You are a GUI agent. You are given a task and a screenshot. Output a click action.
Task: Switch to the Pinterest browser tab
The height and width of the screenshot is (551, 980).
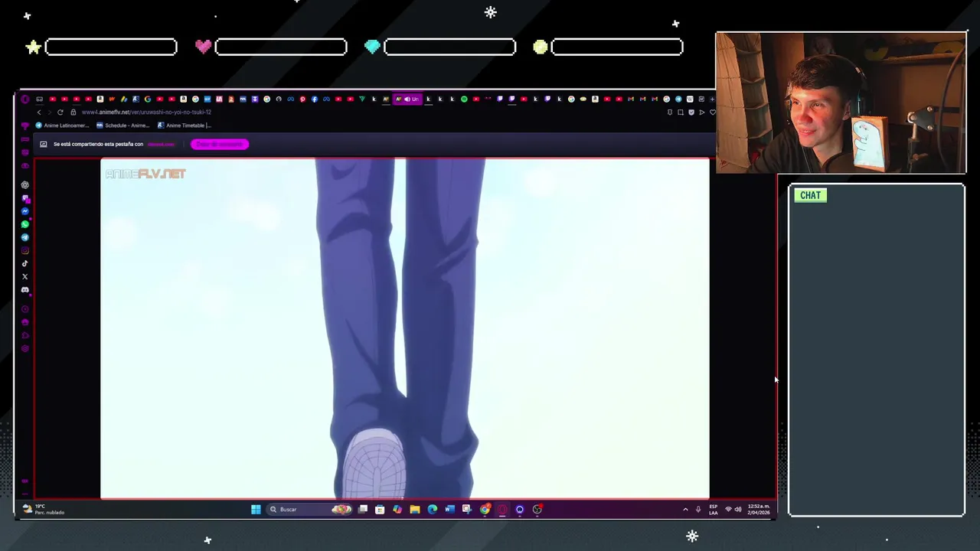tap(302, 99)
